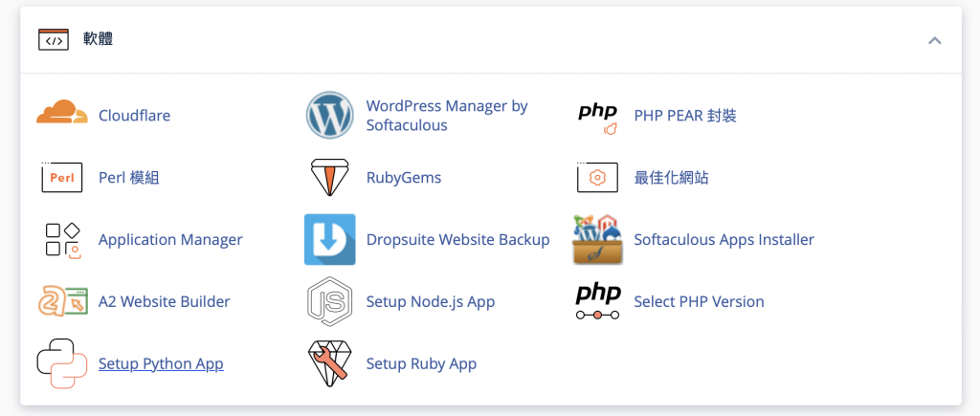Click the Softaculous box icon

[598, 239]
